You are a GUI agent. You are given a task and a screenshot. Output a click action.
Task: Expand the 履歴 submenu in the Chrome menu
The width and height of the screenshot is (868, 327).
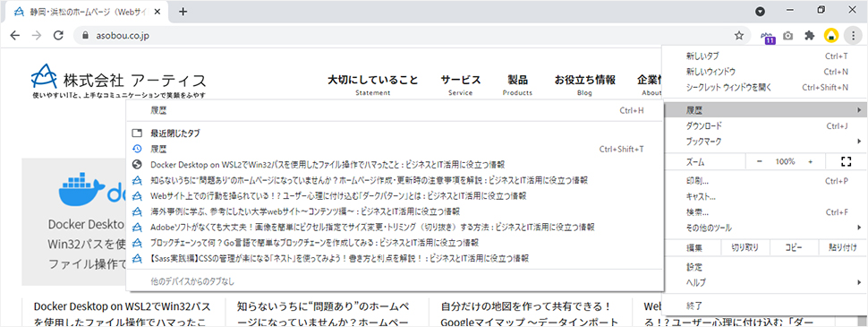764,109
